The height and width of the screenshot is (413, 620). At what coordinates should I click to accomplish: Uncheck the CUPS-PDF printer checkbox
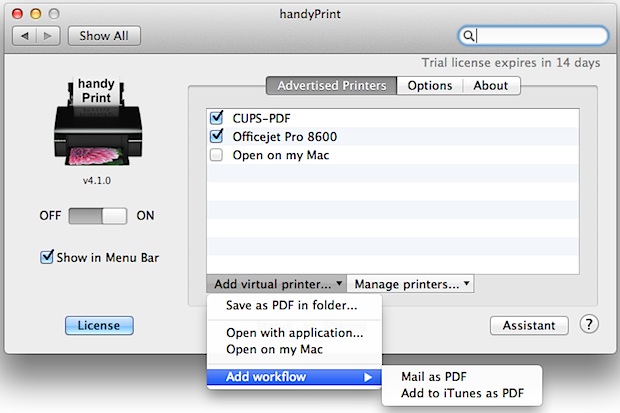(x=217, y=117)
